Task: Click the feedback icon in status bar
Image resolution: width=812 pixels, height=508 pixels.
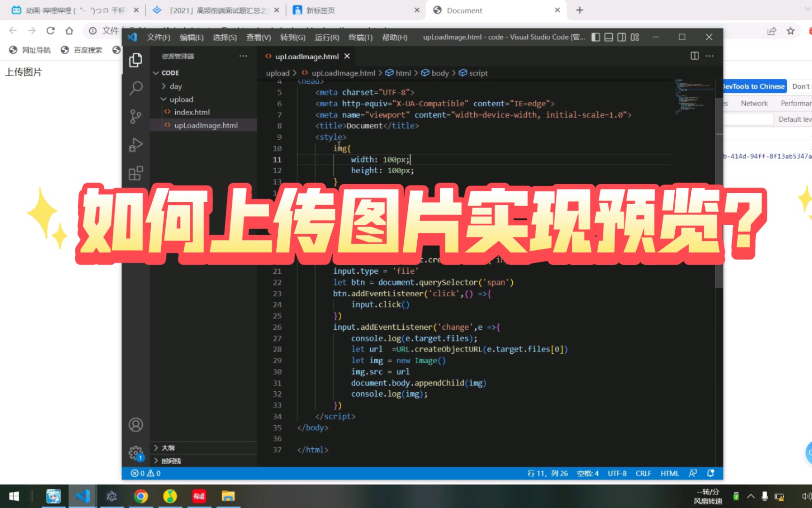Action: point(693,473)
